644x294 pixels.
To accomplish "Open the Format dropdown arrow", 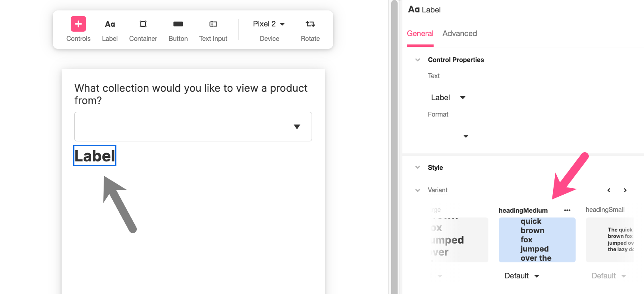I will pyautogui.click(x=466, y=136).
